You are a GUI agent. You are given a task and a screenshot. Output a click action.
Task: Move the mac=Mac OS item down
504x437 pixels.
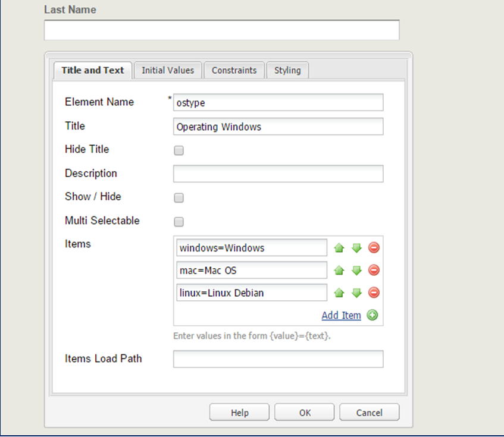click(356, 271)
